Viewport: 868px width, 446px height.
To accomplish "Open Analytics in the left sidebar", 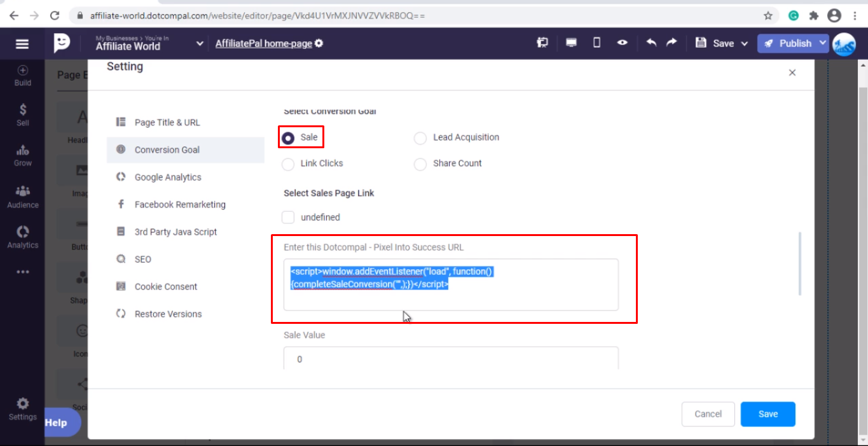I will tap(22, 237).
